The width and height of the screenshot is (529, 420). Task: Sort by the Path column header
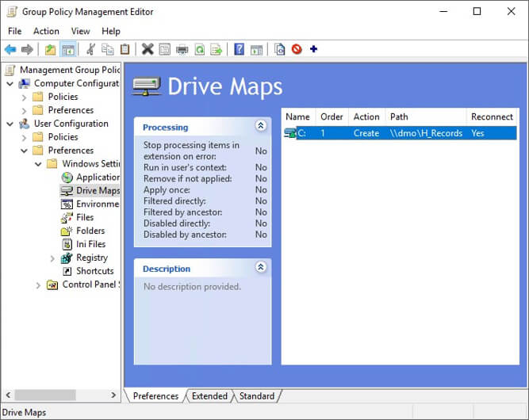(x=426, y=117)
